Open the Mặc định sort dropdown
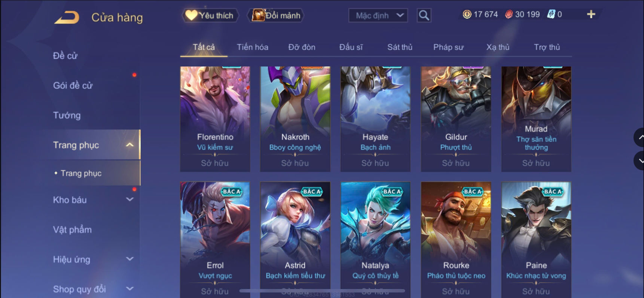The height and width of the screenshot is (298, 644). coord(378,15)
